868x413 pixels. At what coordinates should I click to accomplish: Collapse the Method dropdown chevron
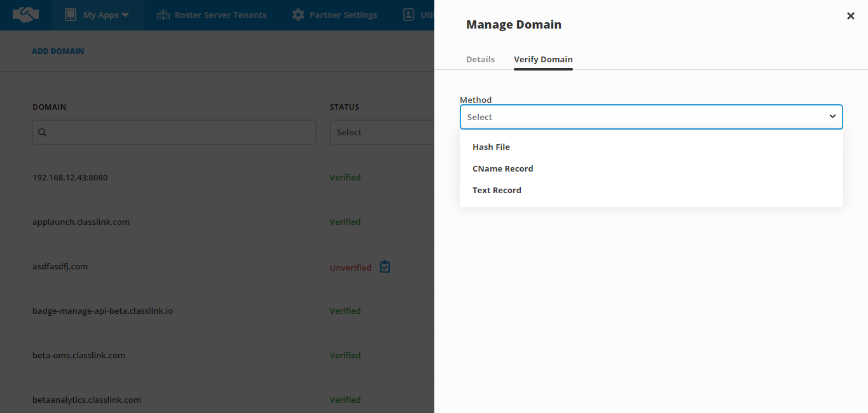832,116
